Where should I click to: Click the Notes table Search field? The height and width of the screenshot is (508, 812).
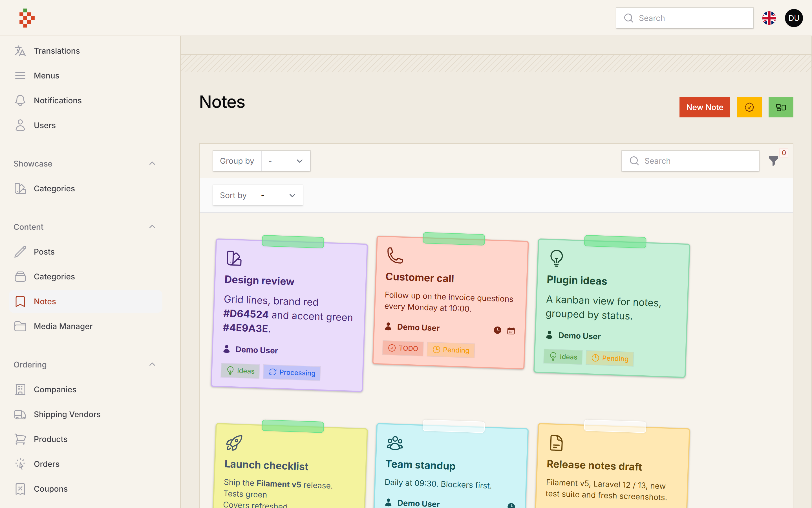tap(690, 161)
